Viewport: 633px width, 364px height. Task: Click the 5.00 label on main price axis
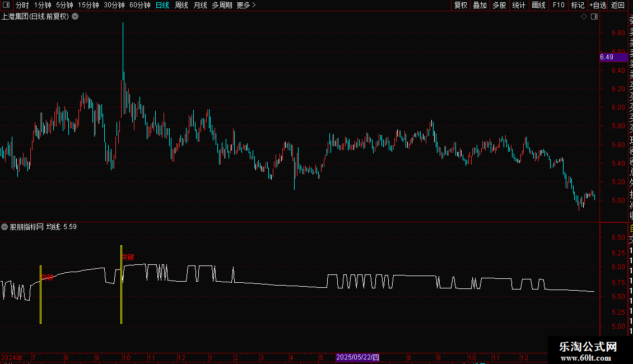click(618, 200)
